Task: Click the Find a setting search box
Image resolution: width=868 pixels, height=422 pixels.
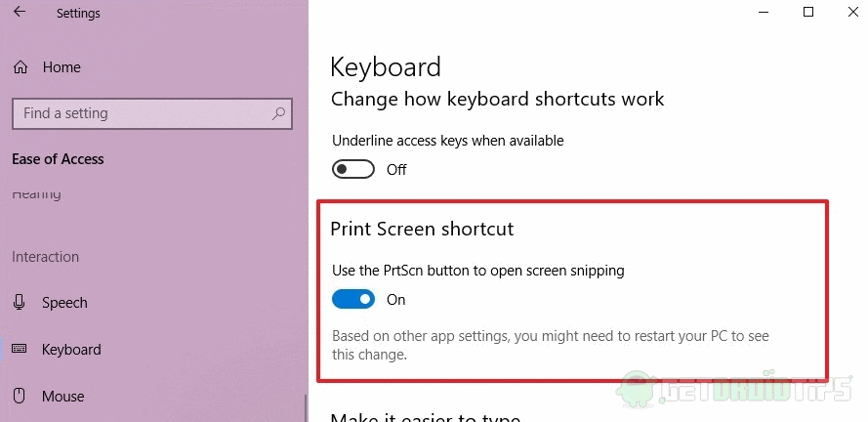Action: pyautogui.click(x=152, y=113)
